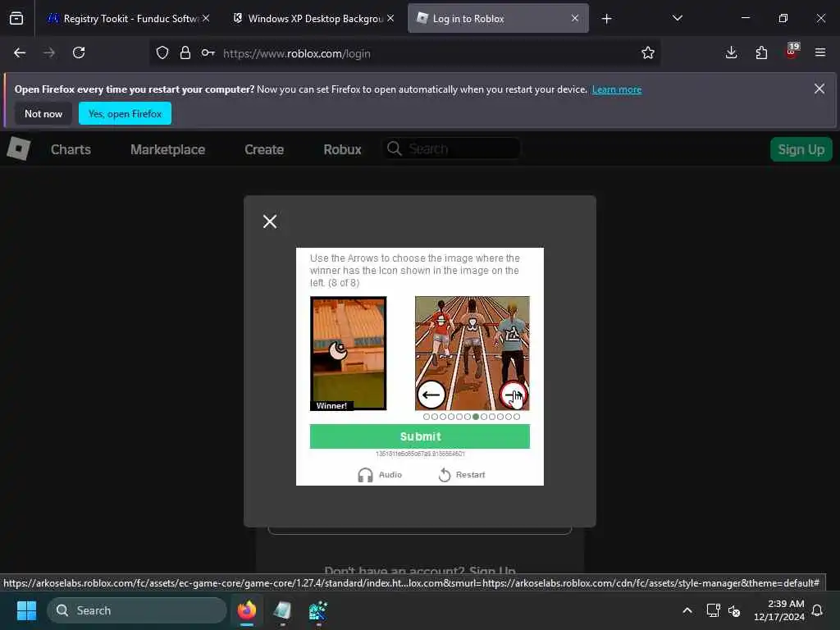Open the Downloads panel
This screenshot has width=840, height=630.
pos(731,52)
